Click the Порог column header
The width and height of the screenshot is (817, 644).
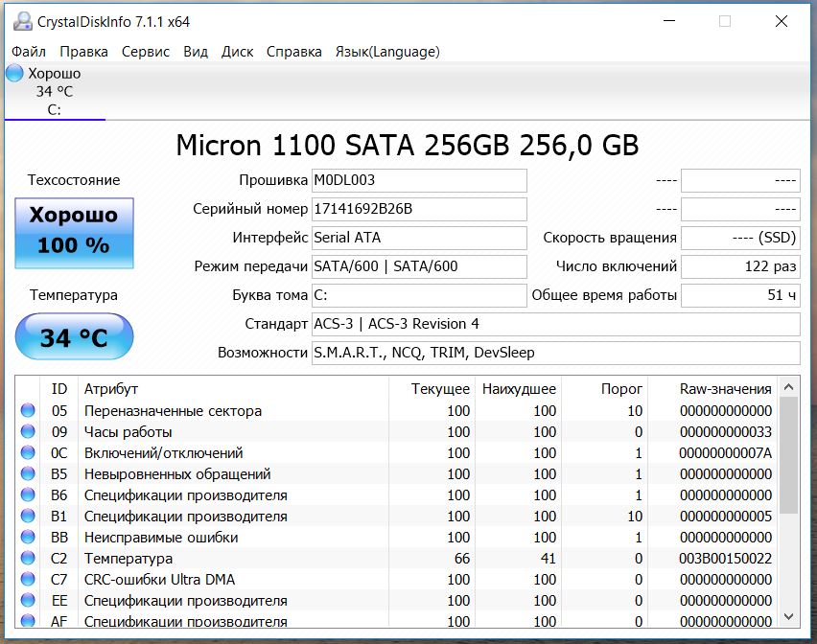click(605, 389)
